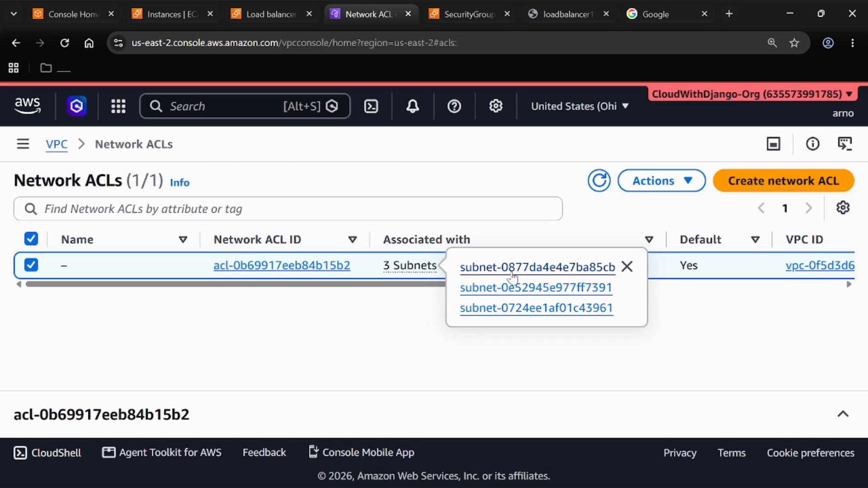The height and width of the screenshot is (488, 868).
Task: Open the Info link beside Network ACLs
Action: tap(179, 183)
